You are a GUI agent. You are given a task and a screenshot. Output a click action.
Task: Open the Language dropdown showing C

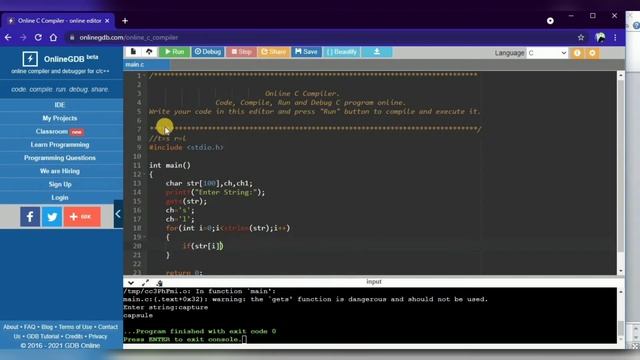547,53
